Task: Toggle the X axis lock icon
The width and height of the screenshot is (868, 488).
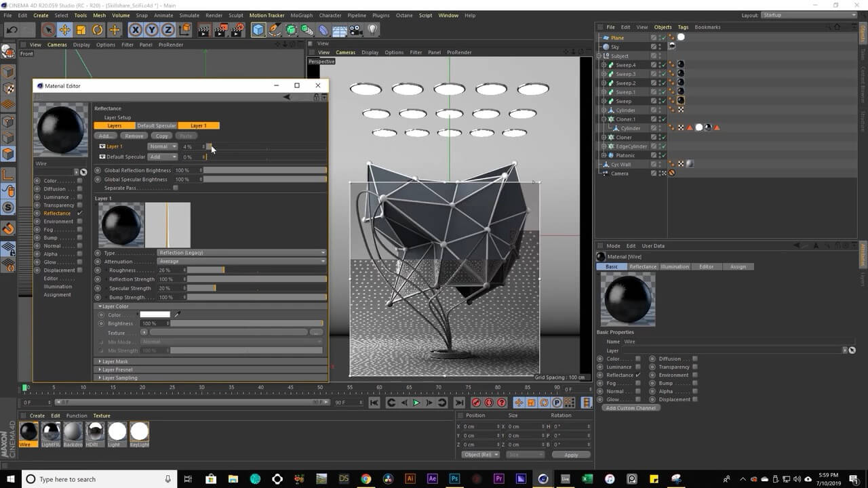Action: coord(135,30)
